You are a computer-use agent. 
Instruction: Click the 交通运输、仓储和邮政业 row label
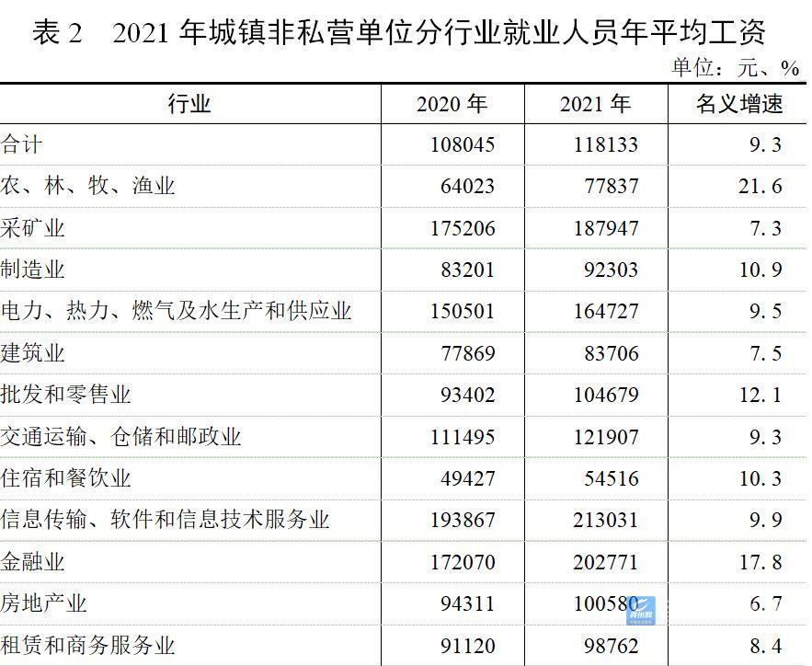[x=121, y=437]
